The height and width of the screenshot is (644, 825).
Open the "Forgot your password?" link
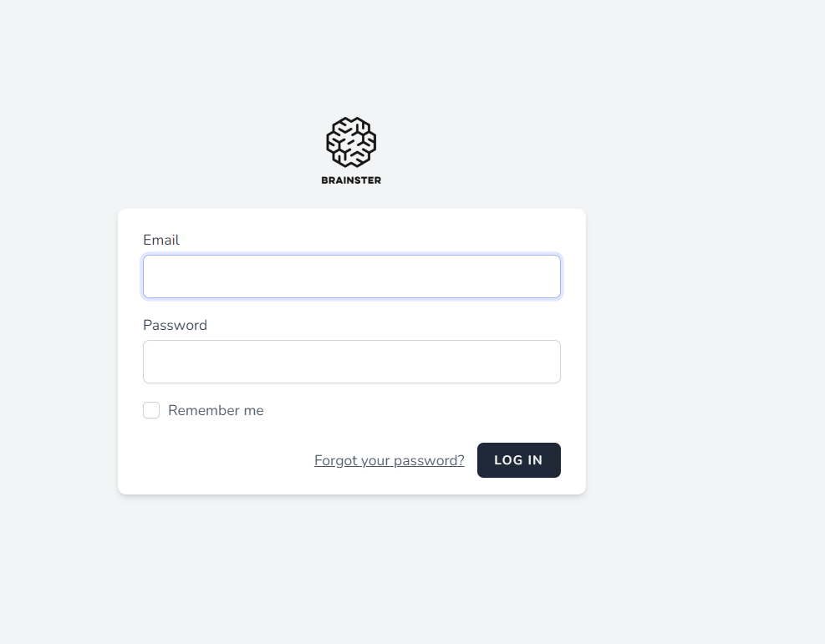tap(389, 460)
